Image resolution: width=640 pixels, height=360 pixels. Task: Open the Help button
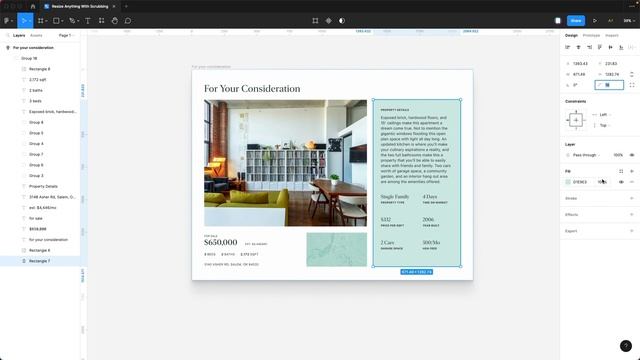pos(626,346)
